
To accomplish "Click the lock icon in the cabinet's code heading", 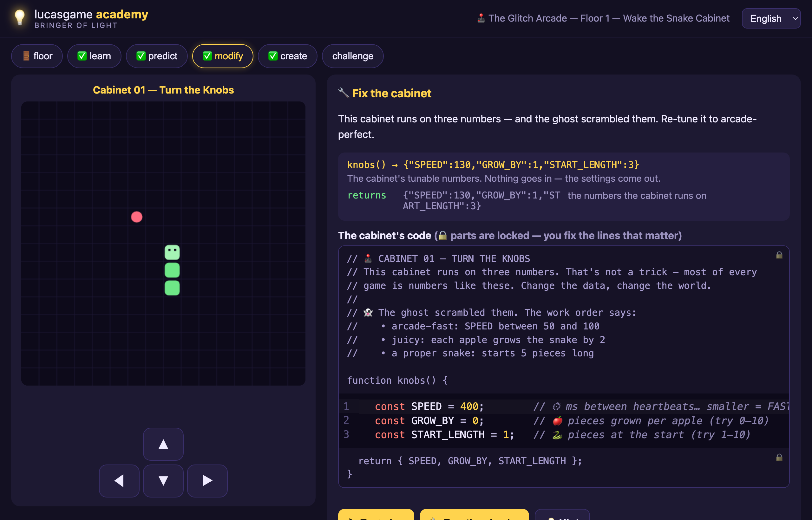I will click(x=442, y=235).
